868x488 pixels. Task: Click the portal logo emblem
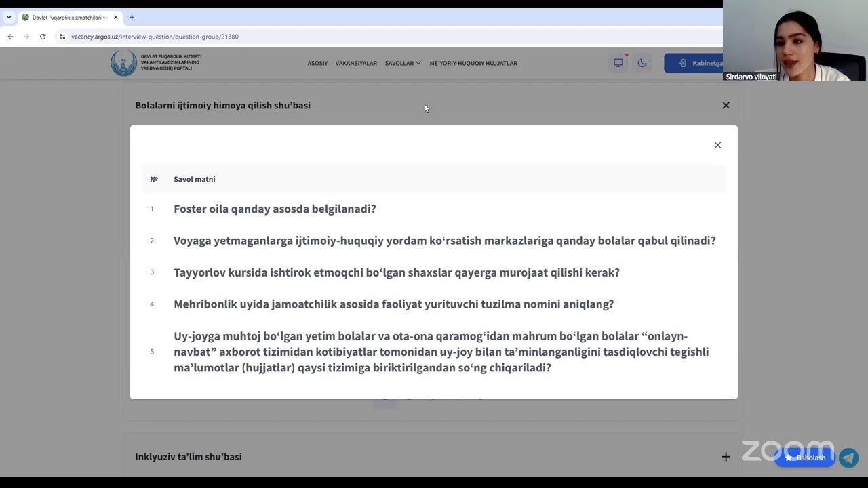coord(123,63)
